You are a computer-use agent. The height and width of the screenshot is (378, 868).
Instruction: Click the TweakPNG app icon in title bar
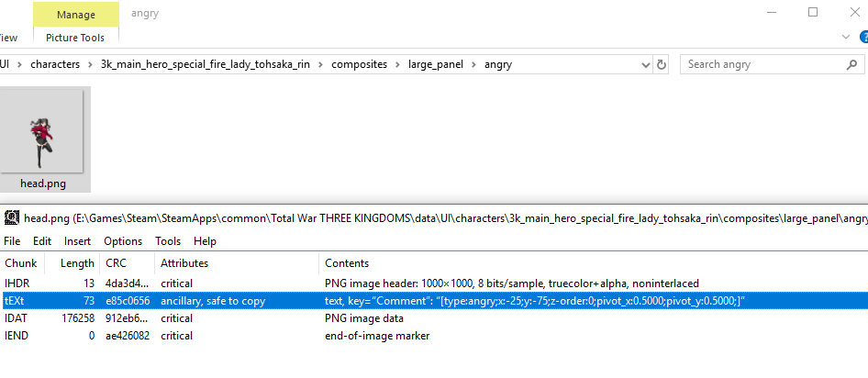click(11, 217)
